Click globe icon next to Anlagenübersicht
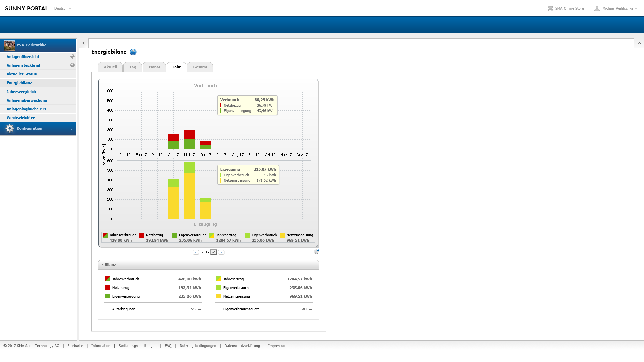 [72, 57]
